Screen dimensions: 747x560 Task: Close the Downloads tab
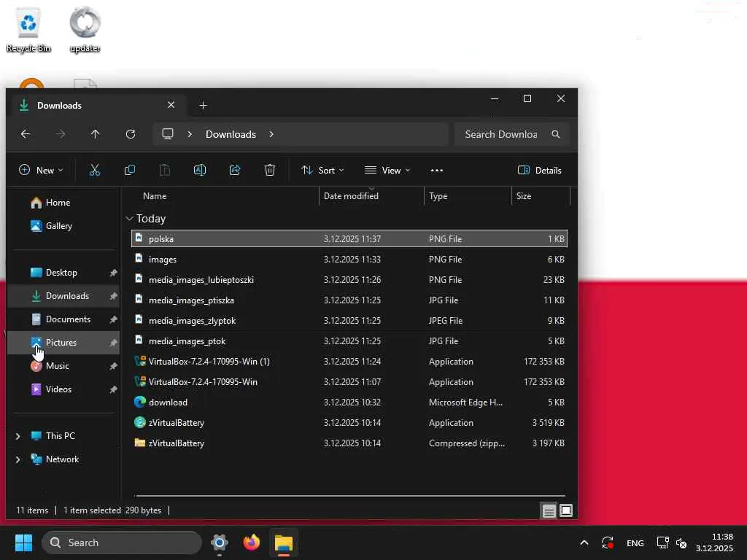pos(171,105)
